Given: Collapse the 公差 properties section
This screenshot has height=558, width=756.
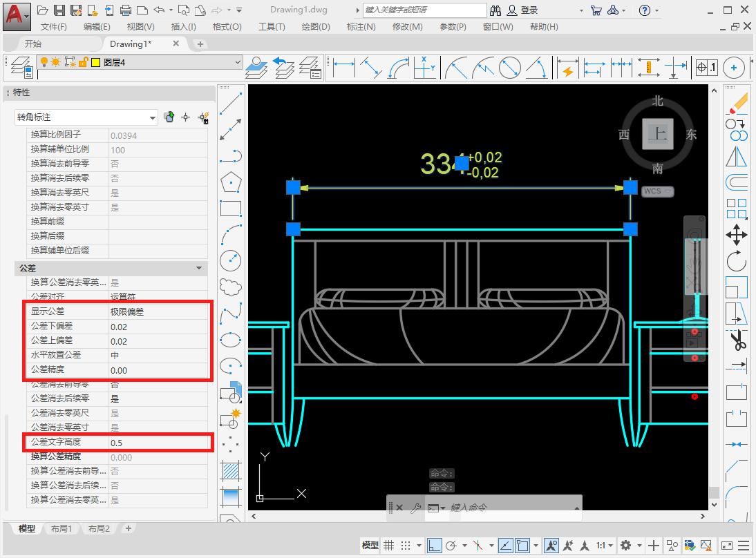Looking at the screenshot, I should pyautogui.click(x=199, y=268).
